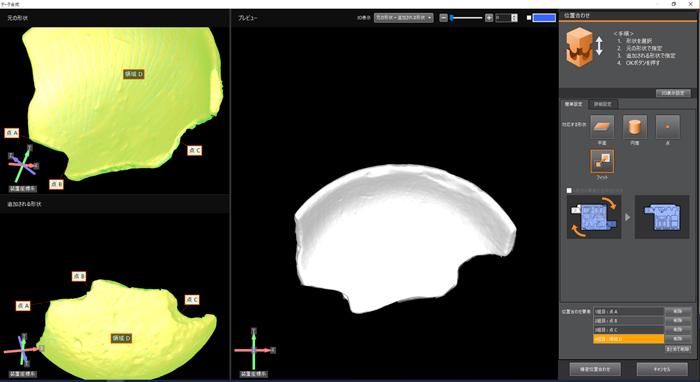
Task: Select the plane (平面) shape icon
Action: [x=602, y=127]
